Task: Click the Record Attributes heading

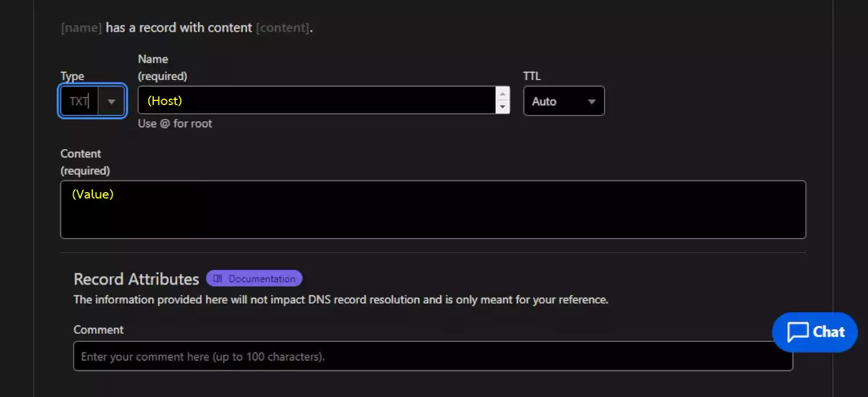Action: (136, 279)
